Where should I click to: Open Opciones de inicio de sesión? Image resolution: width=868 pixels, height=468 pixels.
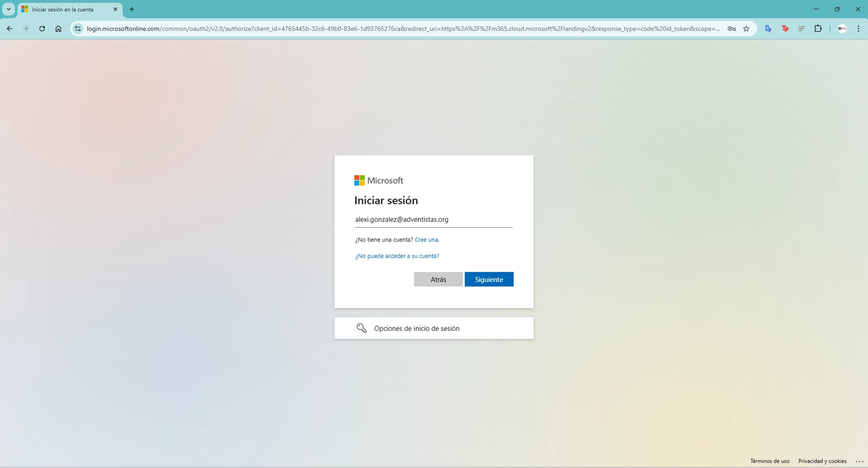pos(433,328)
